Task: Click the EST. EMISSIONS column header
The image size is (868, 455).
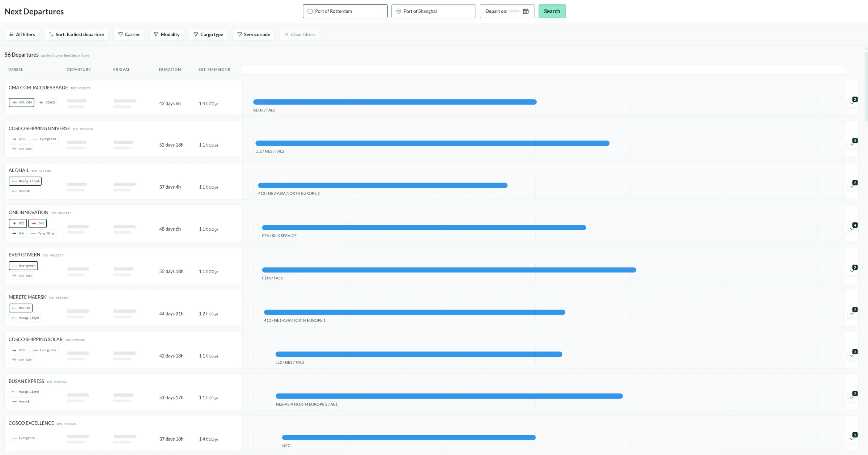Action: point(214,69)
